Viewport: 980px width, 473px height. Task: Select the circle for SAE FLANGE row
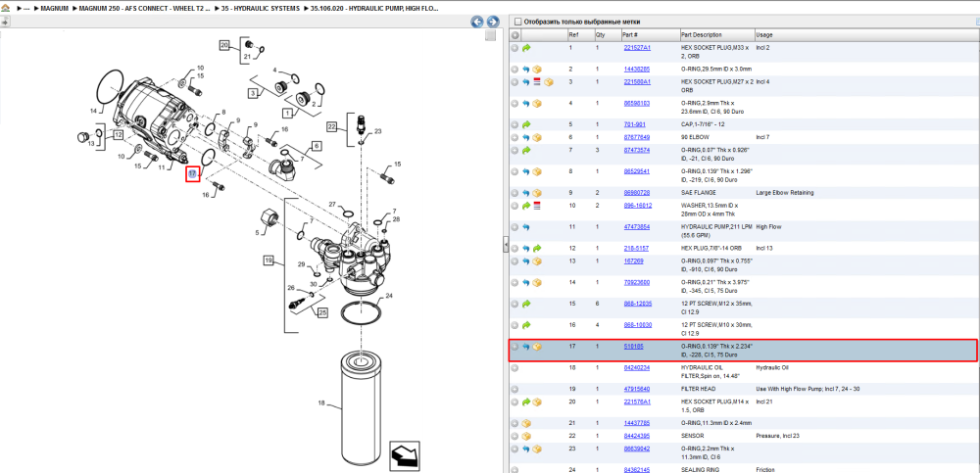514,193
